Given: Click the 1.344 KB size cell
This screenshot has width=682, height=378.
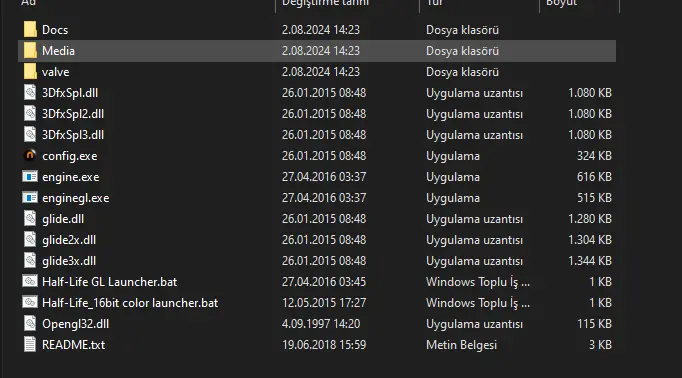Looking at the screenshot, I should coord(590,261).
